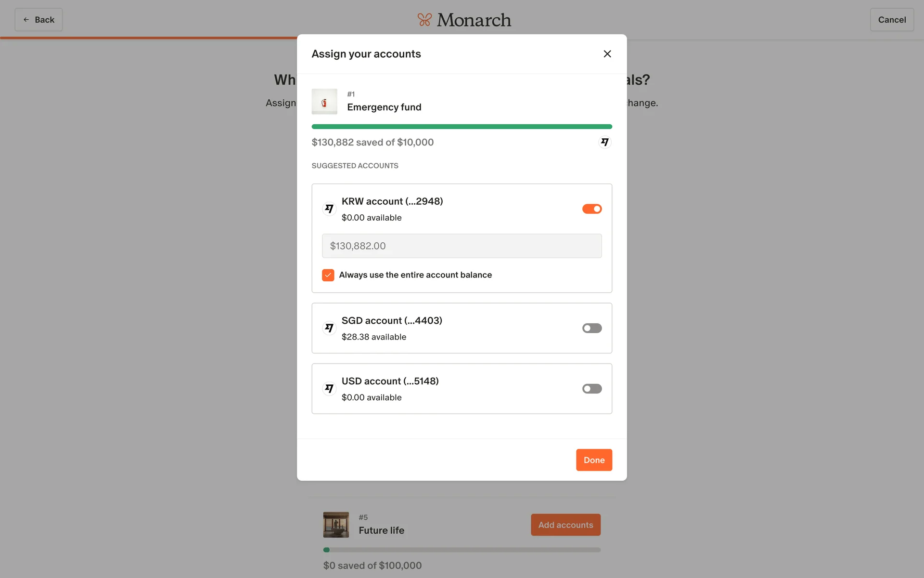Click the Emergency fund goal thumbnail
Image resolution: width=924 pixels, height=578 pixels.
(324, 102)
